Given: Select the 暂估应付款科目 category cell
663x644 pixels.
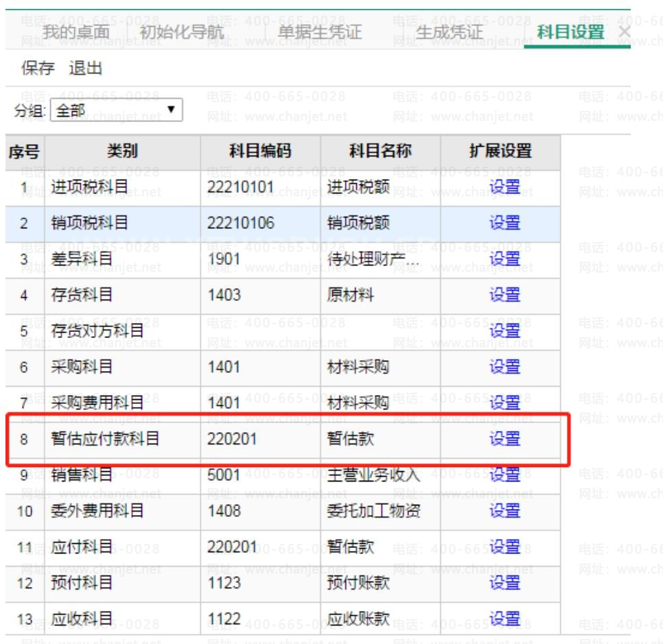Looking at the screenshot, I should pyautogui.click(x=122, y=440).
